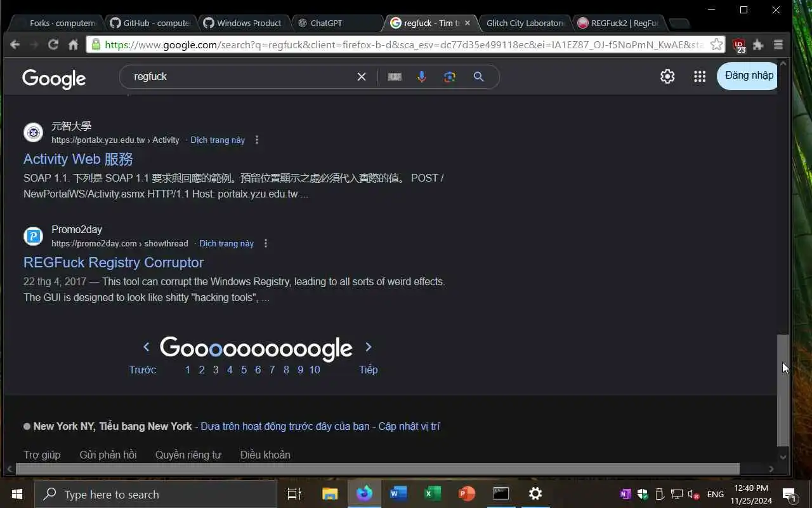This screenshot has height=508, width=812.
Task: Click the Google logo
Action: pyautogui.click(x=54, y=78)
